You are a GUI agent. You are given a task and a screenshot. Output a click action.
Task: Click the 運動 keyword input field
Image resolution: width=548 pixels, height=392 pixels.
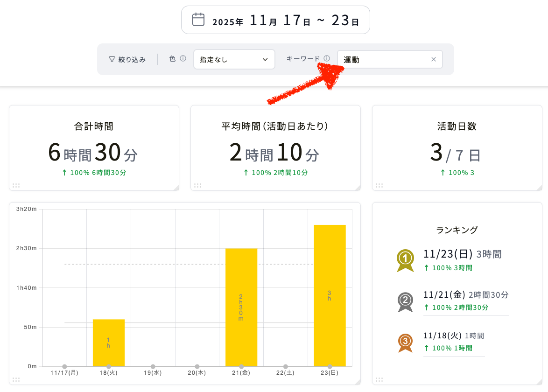390,59
